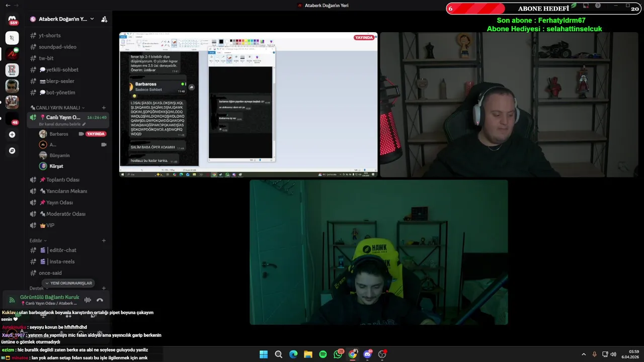
Task: Open Spotify from taskbar
Action: [323, 354]
